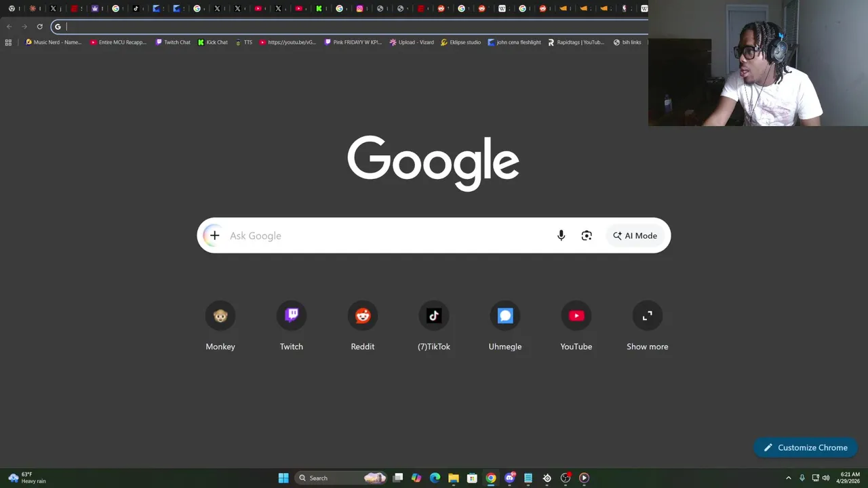Open Microsoft Store from taskbar
This screenshot has width=868, height=488.
(472, 478)
